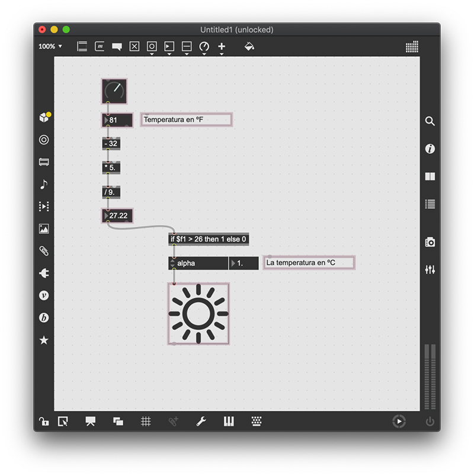
Task: Select the '* 5.' object box
Action: [x=111, y=168]
